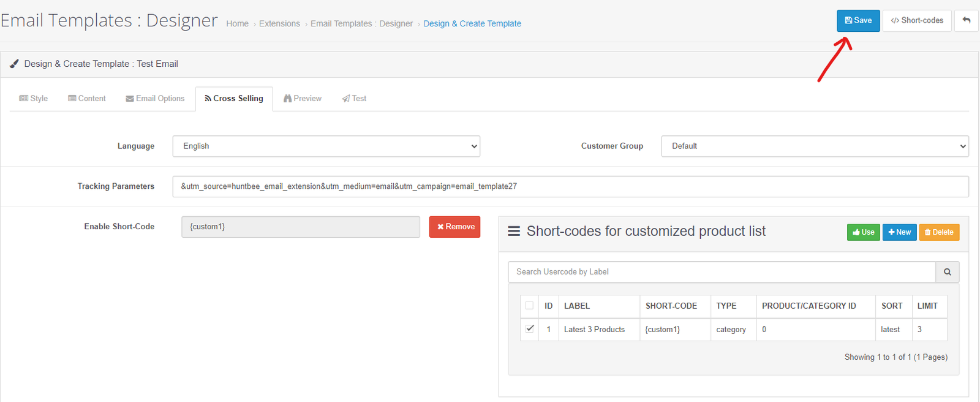The width and height of the screenshot is (980, 402).
Task: Click the search magnifier button
Action: 947,272
